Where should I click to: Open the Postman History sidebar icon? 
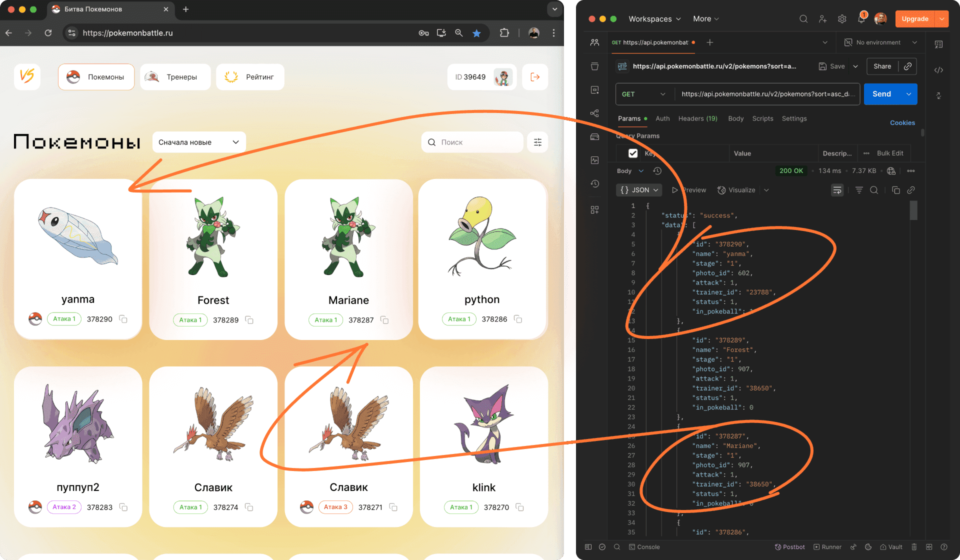594,184
